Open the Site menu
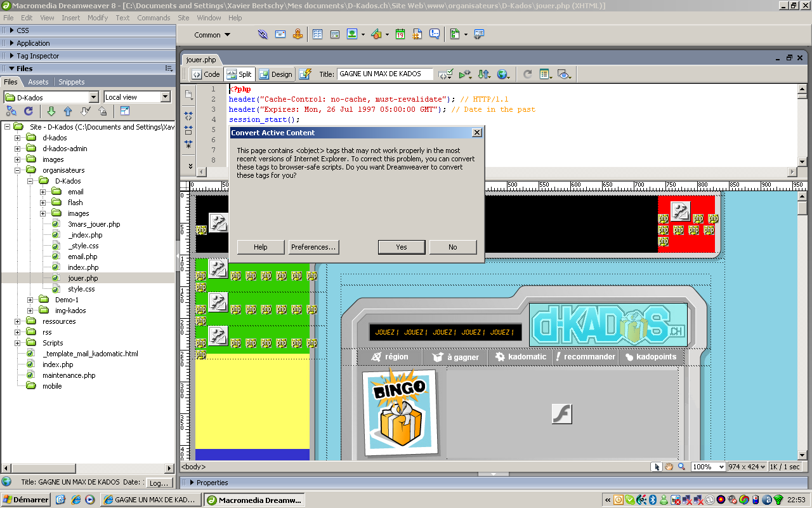This screenshot has height=508, width=812. [183, 18]
